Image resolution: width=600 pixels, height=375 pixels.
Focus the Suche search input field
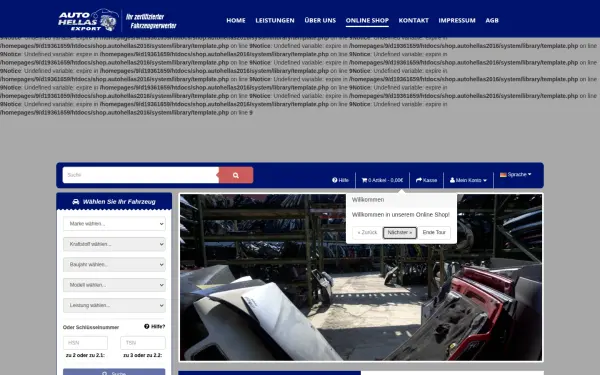click(141, 175)
